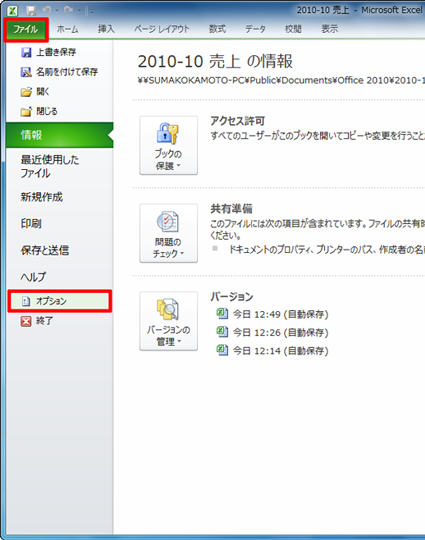The width and height of the screenshot is (425, 540).
Task: Open autosaved version 今日 12:14
Action: tap(272, 351)
